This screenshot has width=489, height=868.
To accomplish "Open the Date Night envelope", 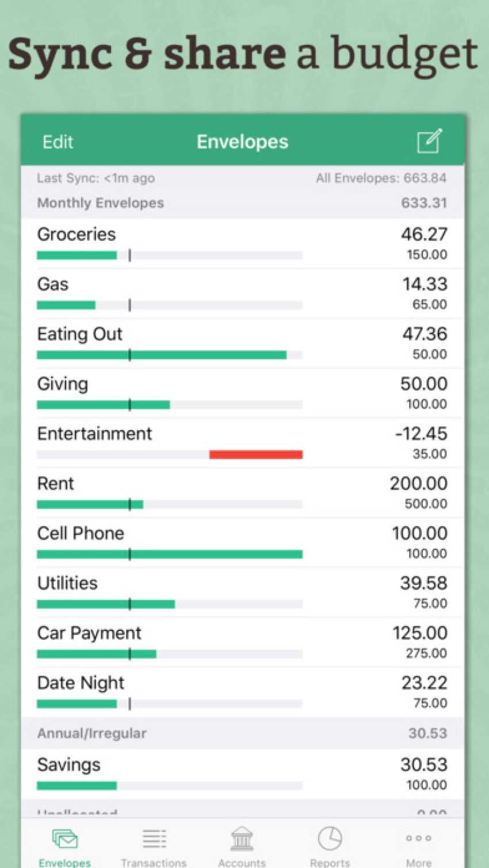I will (242, 692).
